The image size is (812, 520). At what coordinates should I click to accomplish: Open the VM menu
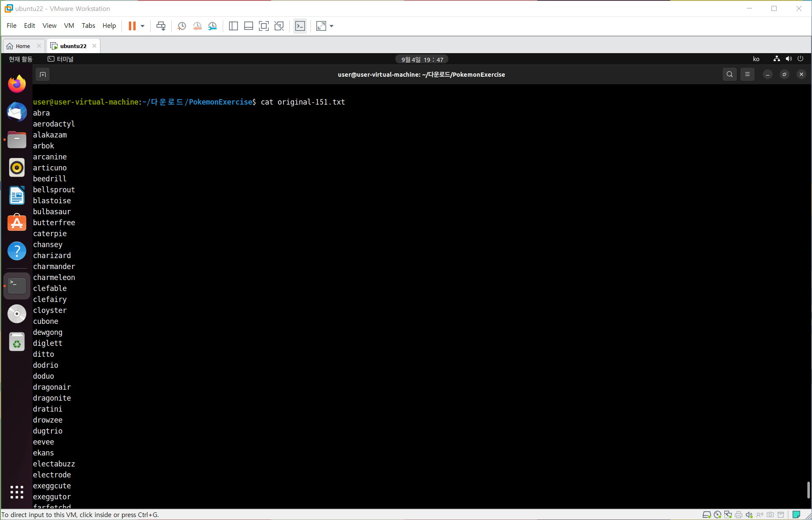(69, 26)
